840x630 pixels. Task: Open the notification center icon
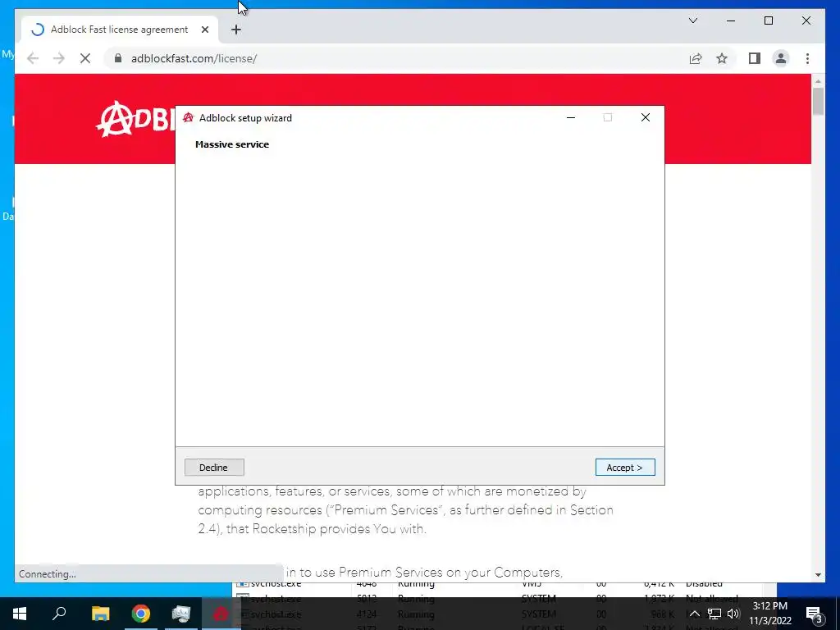point(814,614)
